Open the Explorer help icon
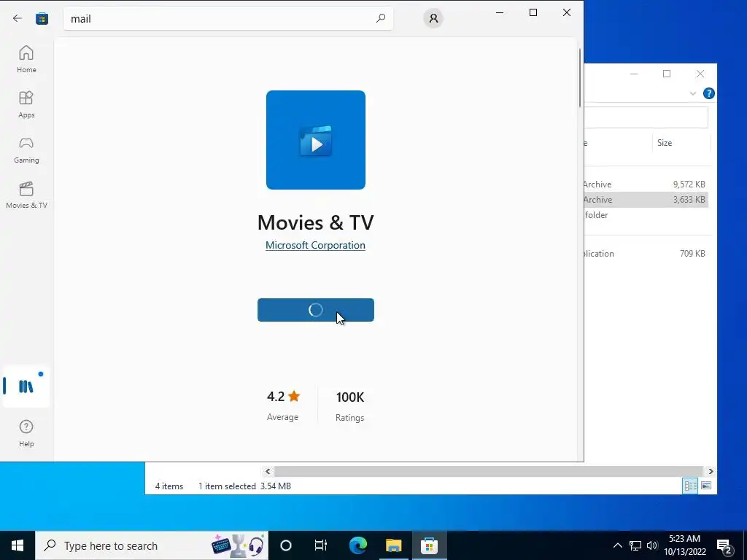 click(708, 93)
